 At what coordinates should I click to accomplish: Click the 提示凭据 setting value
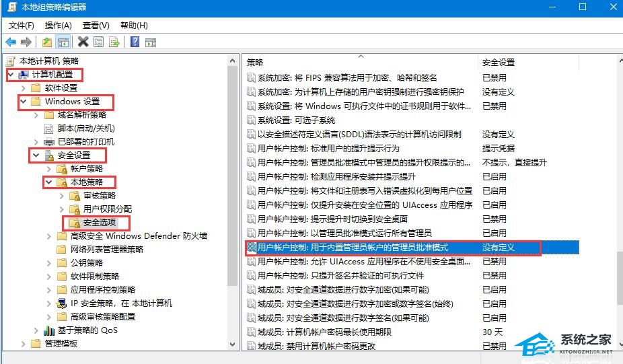[x=499, y=149]
